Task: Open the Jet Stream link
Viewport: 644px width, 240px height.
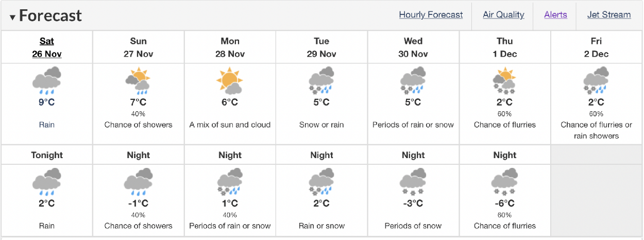Action: [x=609, y=15]
